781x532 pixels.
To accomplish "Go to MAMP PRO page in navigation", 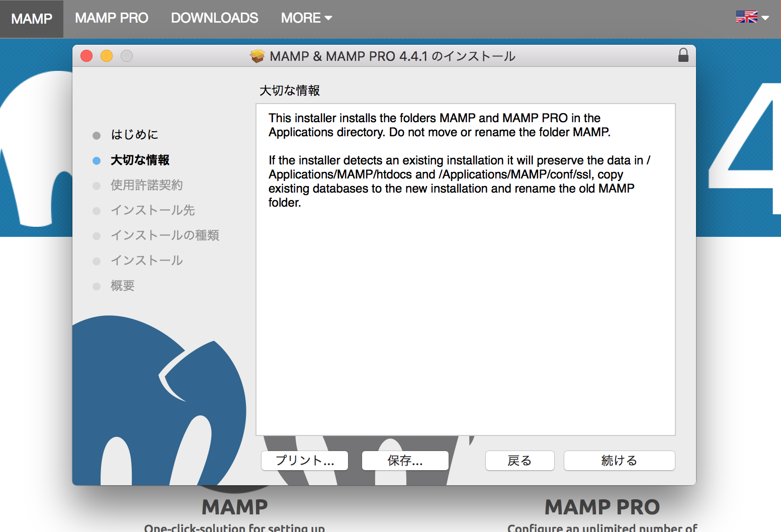I will click(x=112, y=18).
